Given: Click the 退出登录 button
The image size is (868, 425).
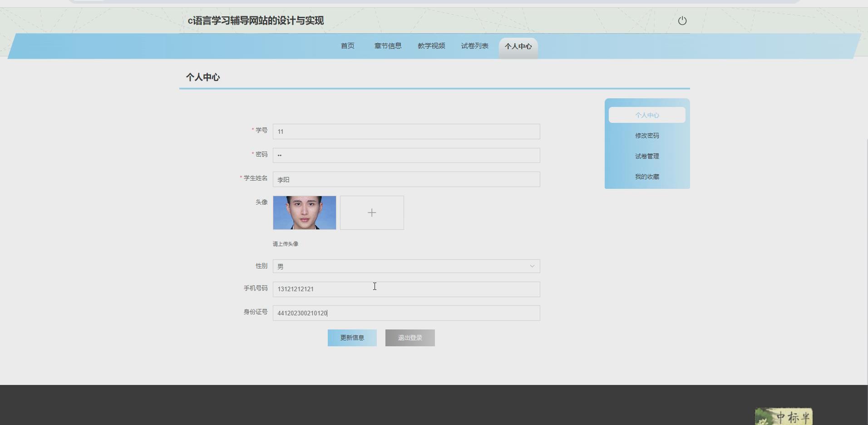Looking at the screenshot, I should pyautogui.click(x=410, y=338).
